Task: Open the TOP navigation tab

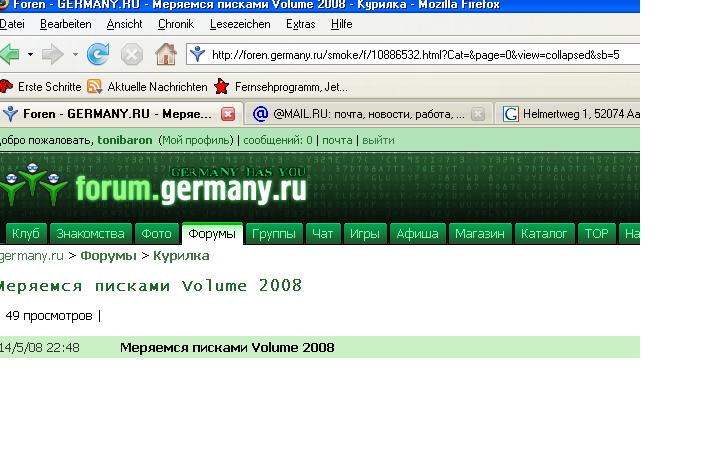Action: 596,234
